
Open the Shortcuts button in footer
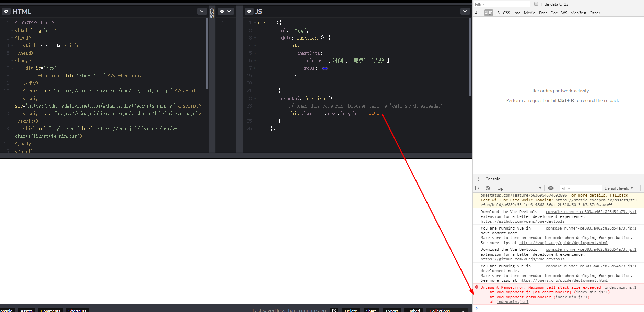coord(77,310)
